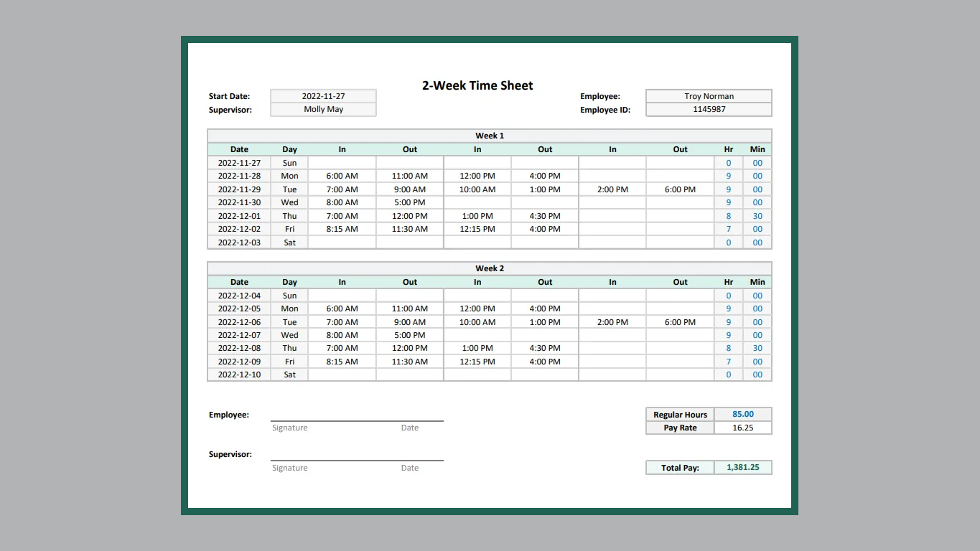Click the Total Pay value 1,381.25

[x=743, y=467]
